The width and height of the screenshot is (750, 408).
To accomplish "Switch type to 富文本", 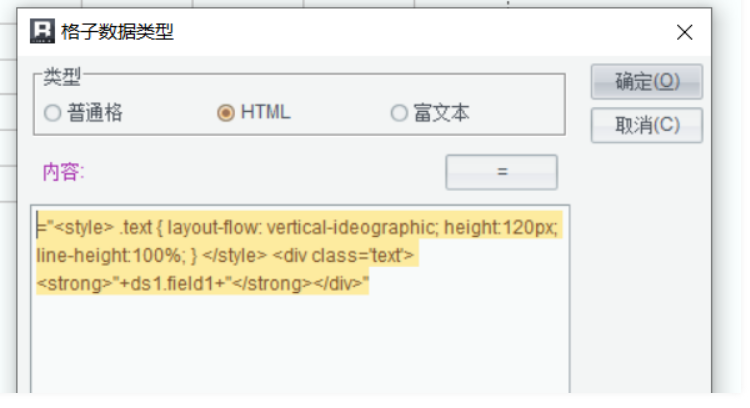I will 399,113.
